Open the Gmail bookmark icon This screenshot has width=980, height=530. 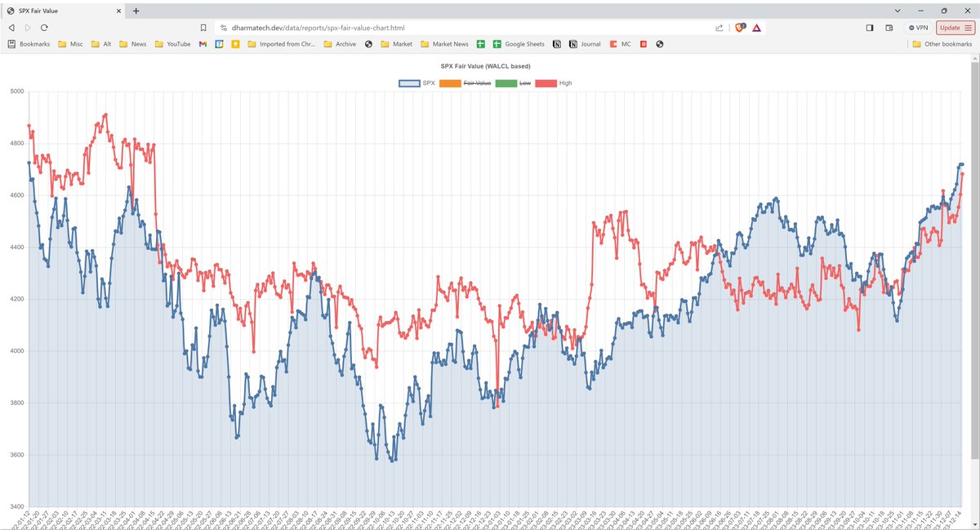[203, 44]
